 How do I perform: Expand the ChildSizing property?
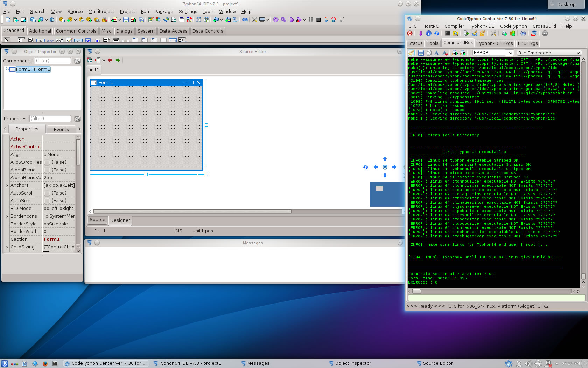(x=7, y=247)
